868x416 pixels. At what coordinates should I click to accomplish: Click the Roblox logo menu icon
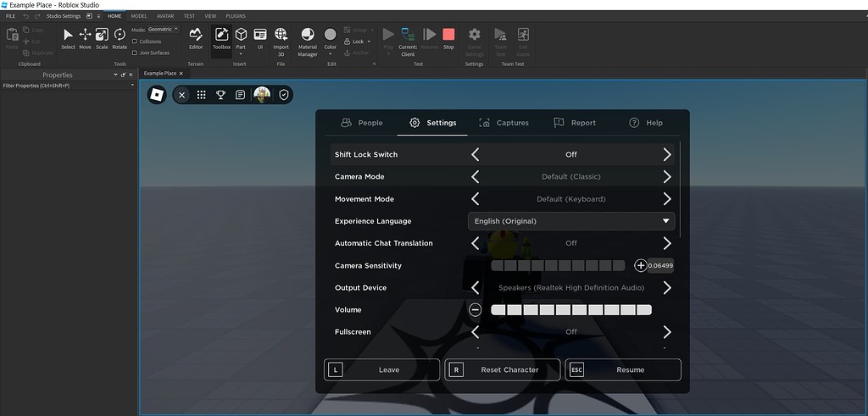(157, 95)
